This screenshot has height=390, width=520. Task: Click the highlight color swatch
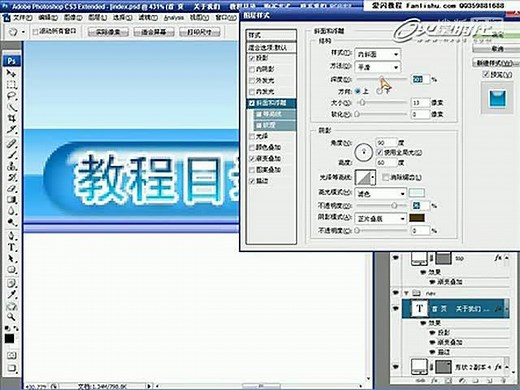pyautogui.click(x=417, y=193)
